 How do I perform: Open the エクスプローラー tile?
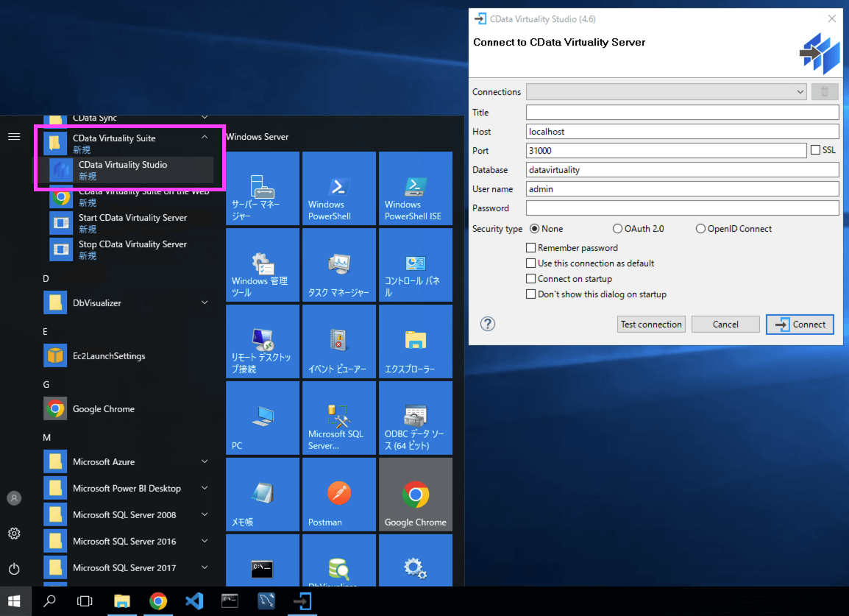[415, 341]
